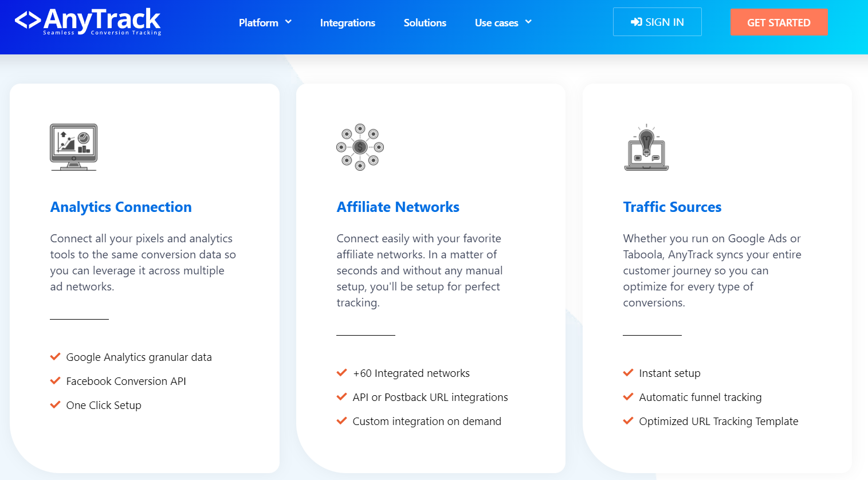868x480 pixels.
Task: Select the 'Facebook Conversion API' text
Action: pos(126,381)
